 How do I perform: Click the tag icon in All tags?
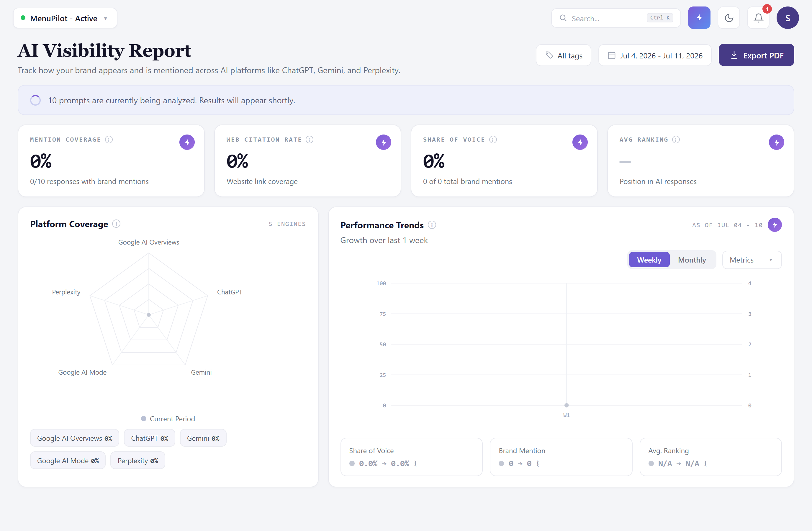(x=549, y=55)
